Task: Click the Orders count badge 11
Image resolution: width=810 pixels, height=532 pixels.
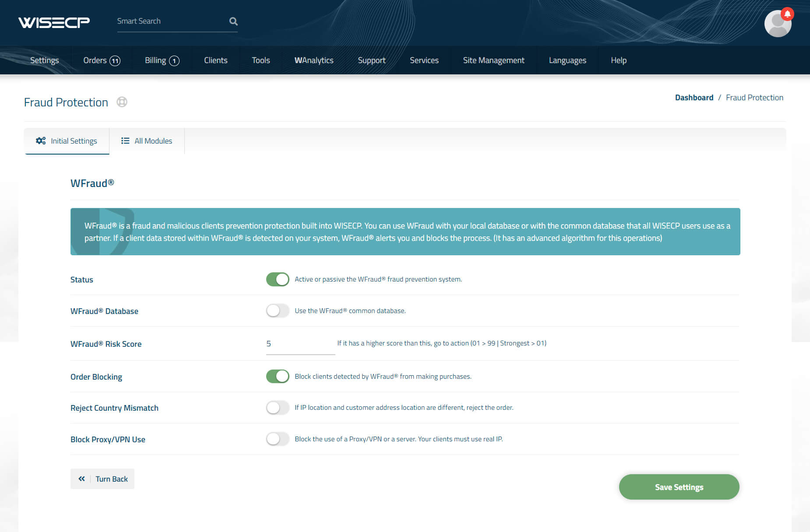Action: tap(115, 61)
